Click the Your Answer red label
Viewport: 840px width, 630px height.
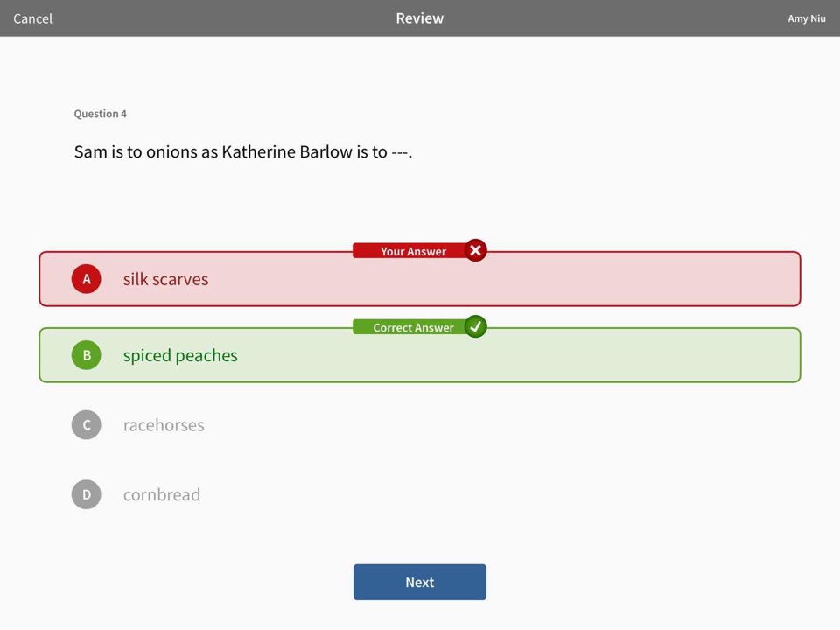tap(413, 251)
